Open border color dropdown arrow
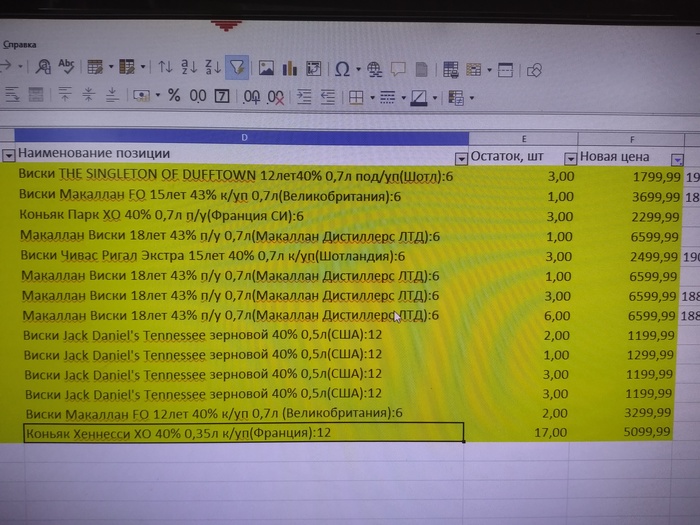700x525 pixels. pyautogui.click(x=434, y=98)
